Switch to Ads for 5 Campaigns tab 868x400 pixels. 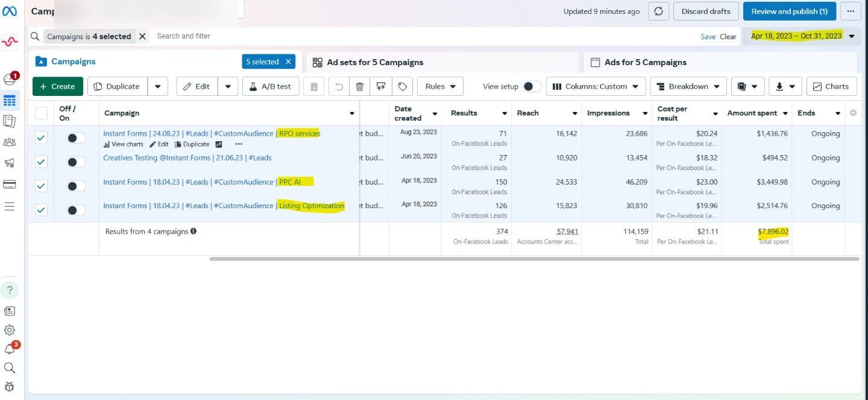coord(720,62)
